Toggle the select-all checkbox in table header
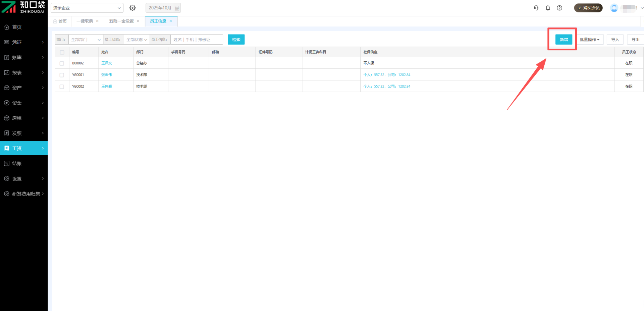Screen dimensions: 644x311 (x=62, y=52)
